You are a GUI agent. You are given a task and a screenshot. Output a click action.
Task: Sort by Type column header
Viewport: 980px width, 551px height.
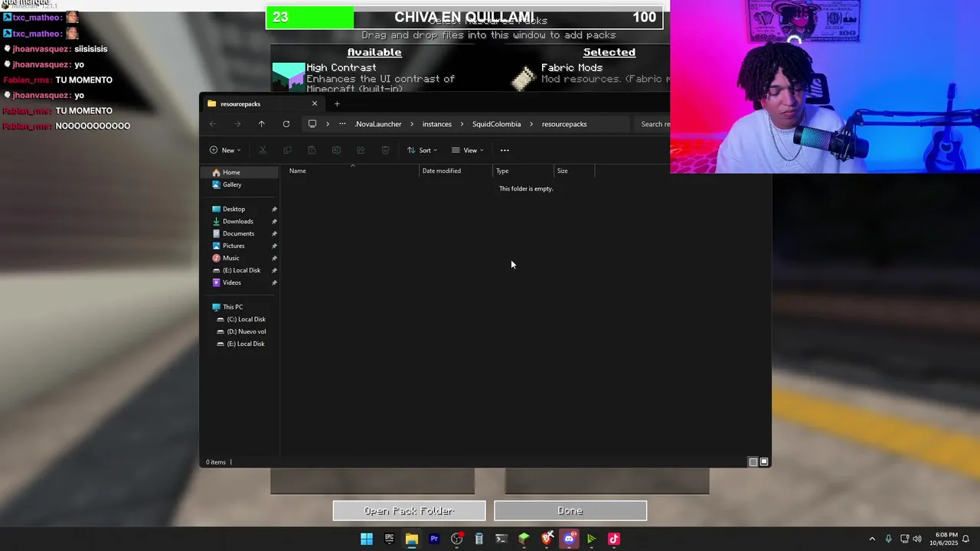tap(523, 171)
